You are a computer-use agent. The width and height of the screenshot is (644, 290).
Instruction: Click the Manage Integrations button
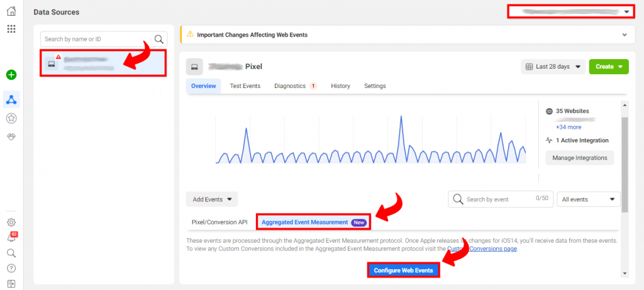[579, 158]
